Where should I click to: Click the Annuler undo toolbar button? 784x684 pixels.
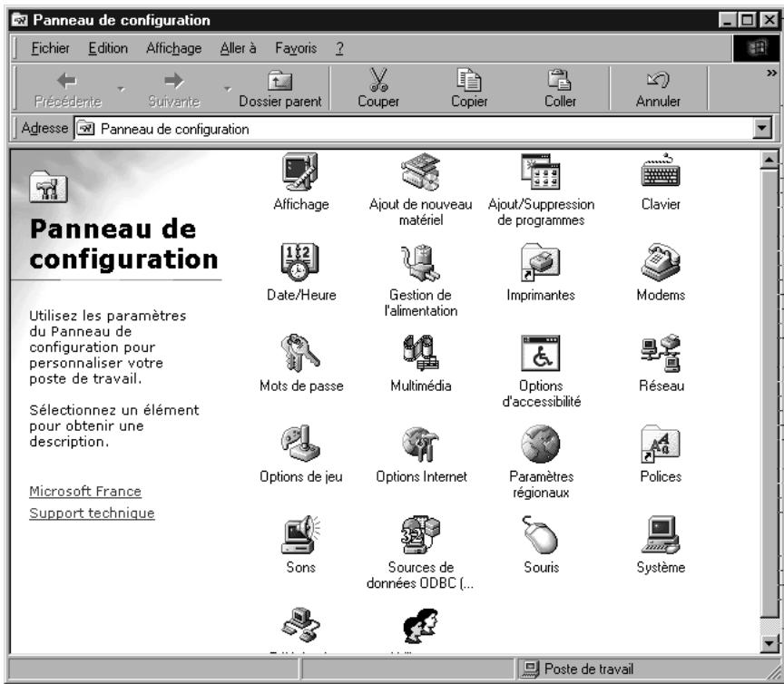tap(658, 89)
